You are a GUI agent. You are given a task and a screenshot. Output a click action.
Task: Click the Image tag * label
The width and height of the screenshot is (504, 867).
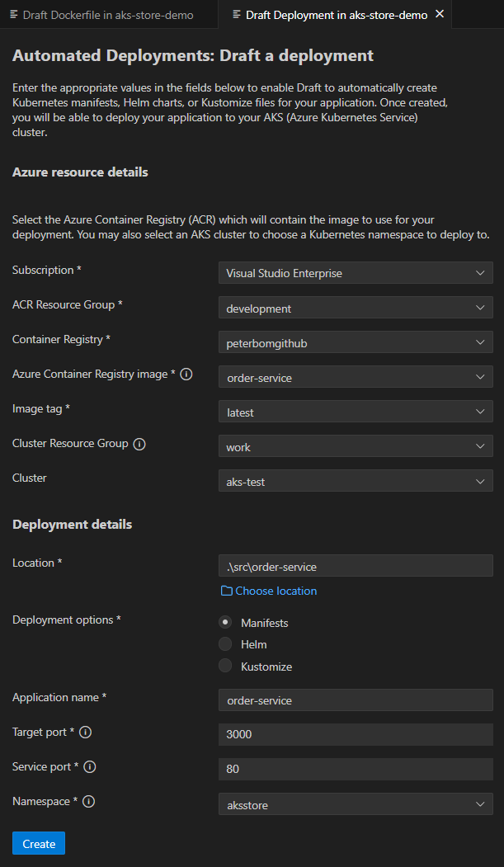click(41, 409)
